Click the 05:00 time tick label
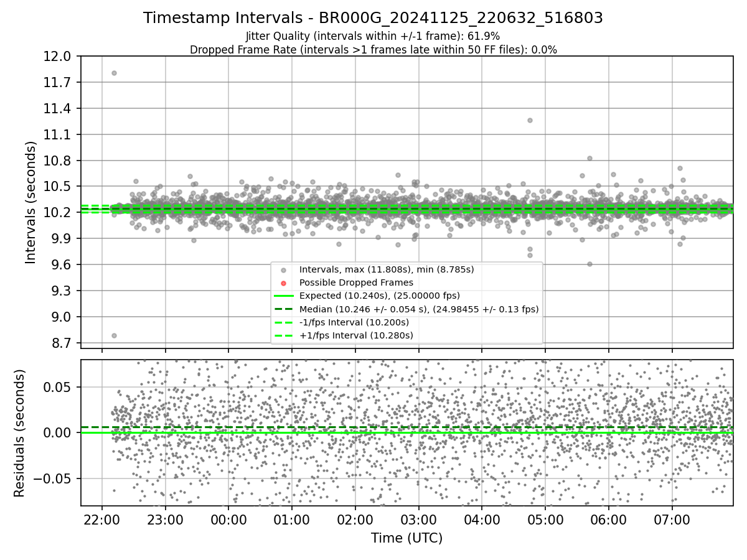 pos(545,519)
